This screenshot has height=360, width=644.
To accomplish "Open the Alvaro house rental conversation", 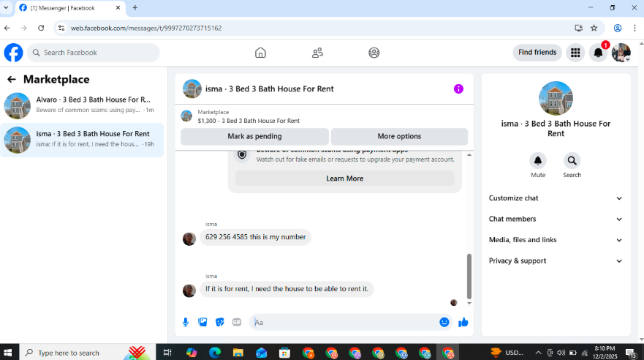I will pyautogui.click(x=82, y=105).
